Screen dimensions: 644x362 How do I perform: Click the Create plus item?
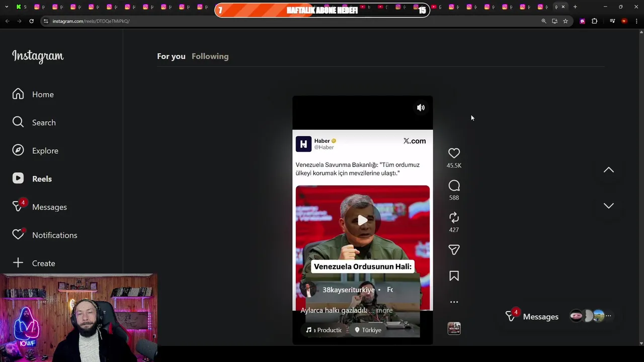34,263
